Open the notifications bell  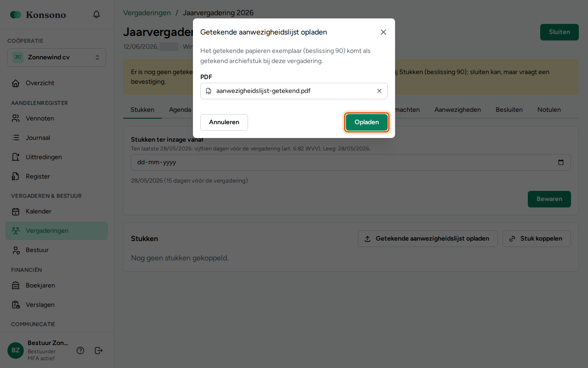[x=96, y=15]
